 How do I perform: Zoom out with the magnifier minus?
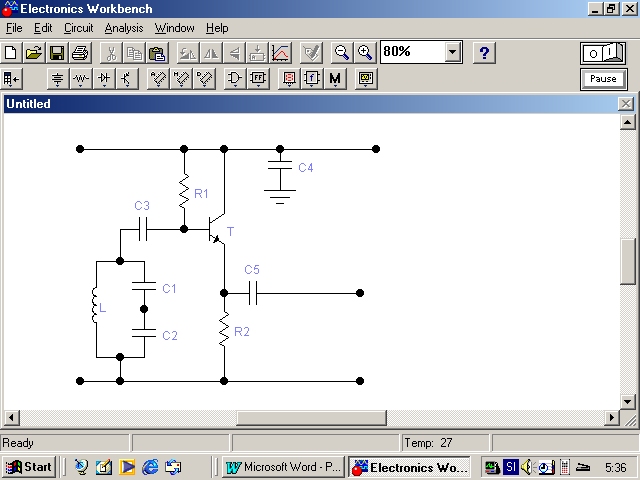point(341,53)
